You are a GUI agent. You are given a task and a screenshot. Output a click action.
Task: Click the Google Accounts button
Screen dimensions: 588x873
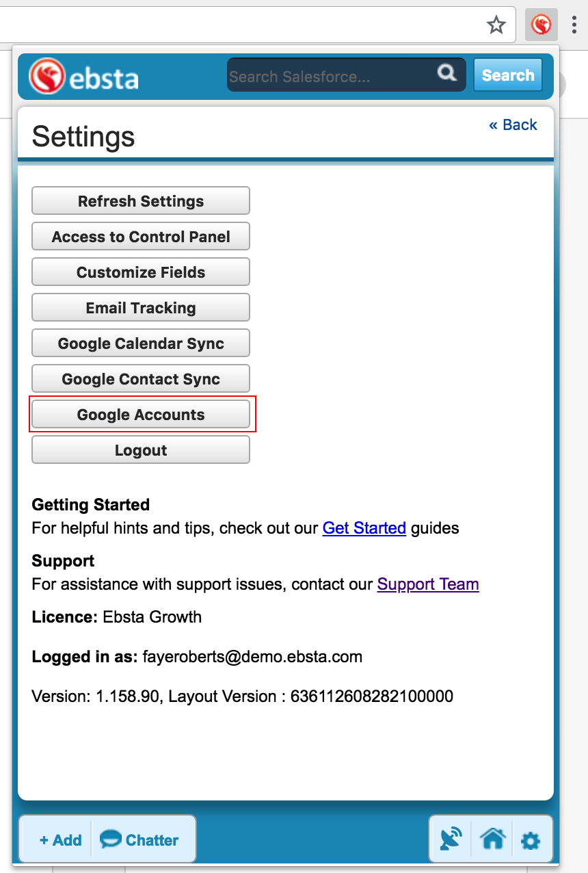[141, 415]
